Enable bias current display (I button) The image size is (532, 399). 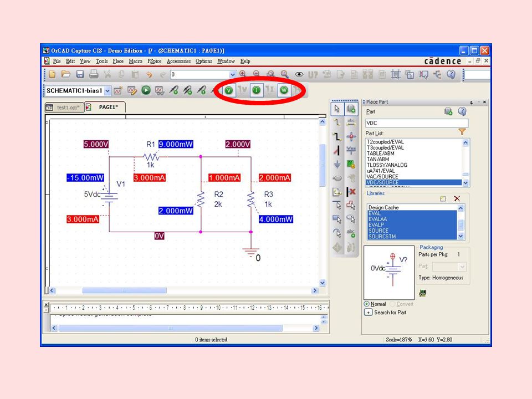[257, 90]
